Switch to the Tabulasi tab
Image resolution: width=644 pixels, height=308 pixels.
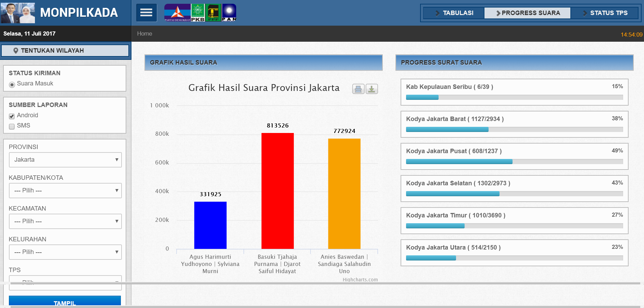[454, 13]
